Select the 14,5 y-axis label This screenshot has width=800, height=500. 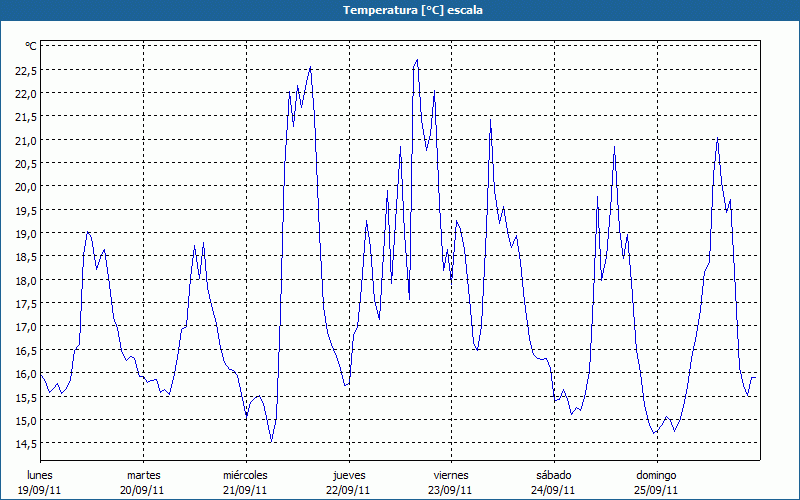click(x=26, y=444)
